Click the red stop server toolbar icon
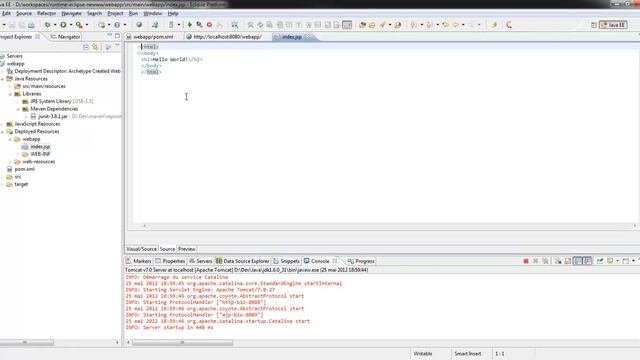This screenshot has width=640, height=360. pos(209,25)
